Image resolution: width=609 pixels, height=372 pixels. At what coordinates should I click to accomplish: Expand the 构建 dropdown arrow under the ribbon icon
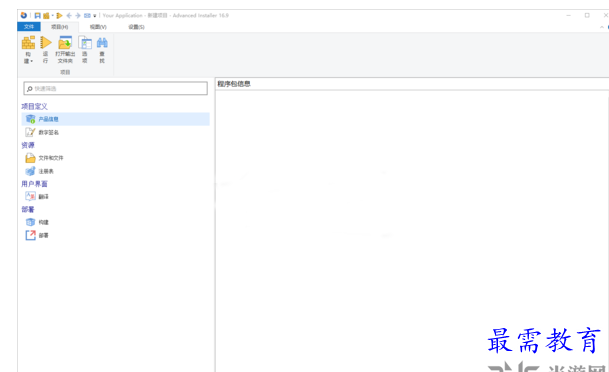coord(31,61)
